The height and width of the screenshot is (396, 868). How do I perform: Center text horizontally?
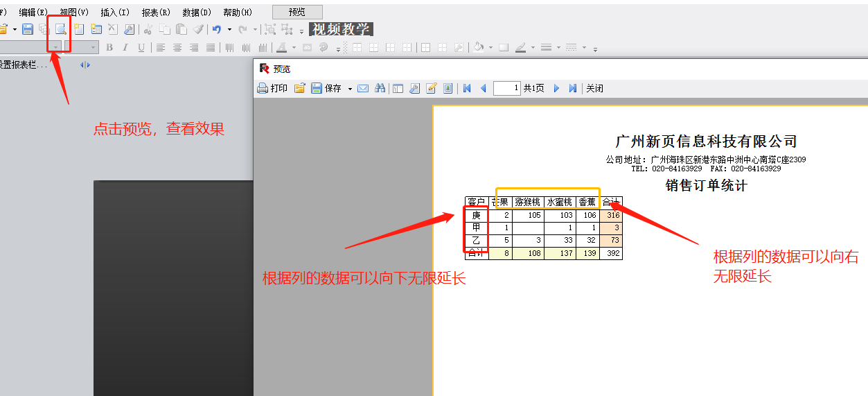click(x=177, y=47)
